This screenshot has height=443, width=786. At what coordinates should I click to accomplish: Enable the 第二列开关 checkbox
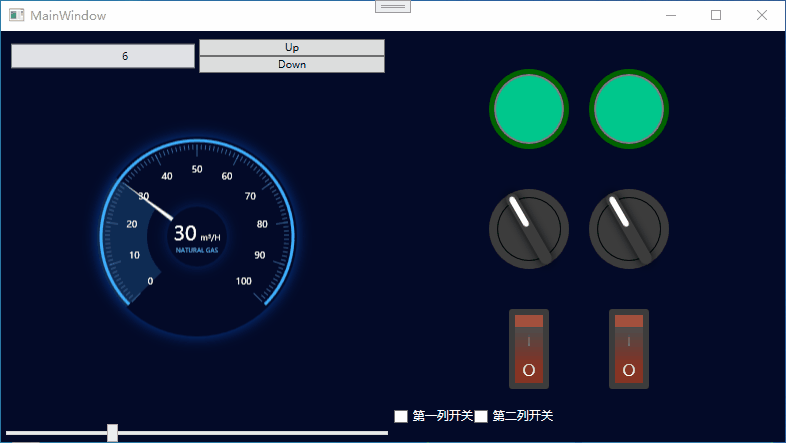coord(481,416)
